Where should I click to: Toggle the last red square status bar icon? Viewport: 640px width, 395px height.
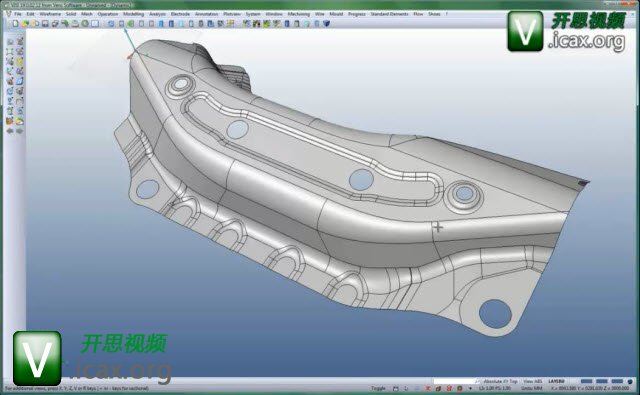pos(460,388)
